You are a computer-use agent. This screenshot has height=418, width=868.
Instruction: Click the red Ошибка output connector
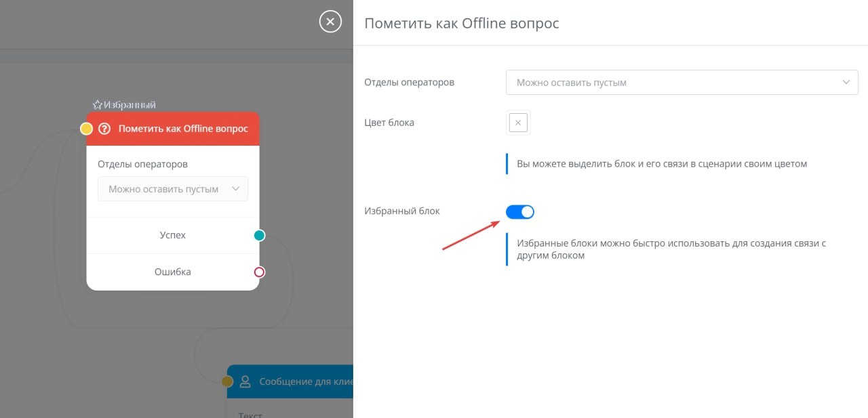click(x=259, y=272)
